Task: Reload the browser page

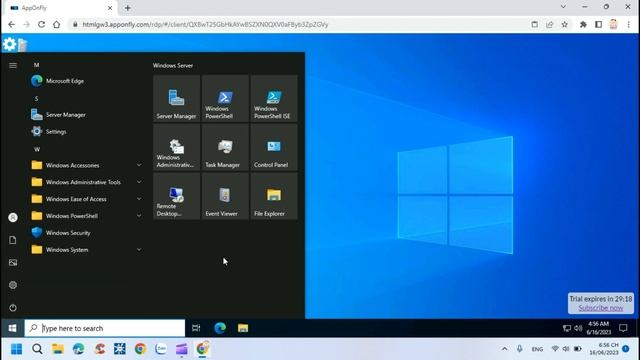Action: 41,24
